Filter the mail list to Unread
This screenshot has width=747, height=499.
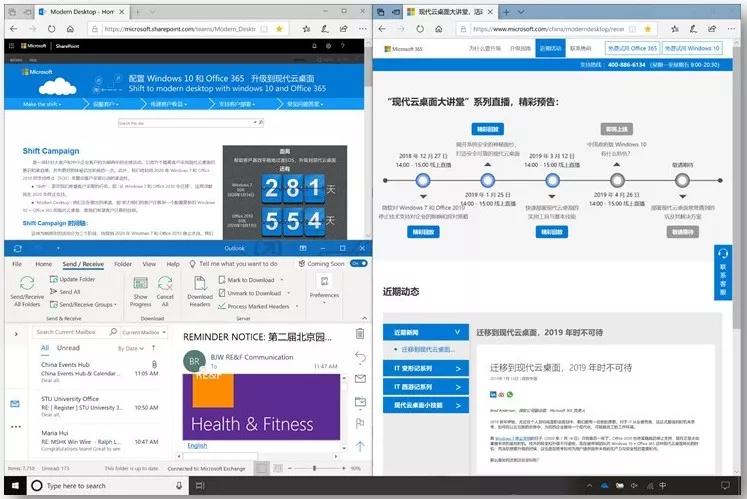[68, 348]
